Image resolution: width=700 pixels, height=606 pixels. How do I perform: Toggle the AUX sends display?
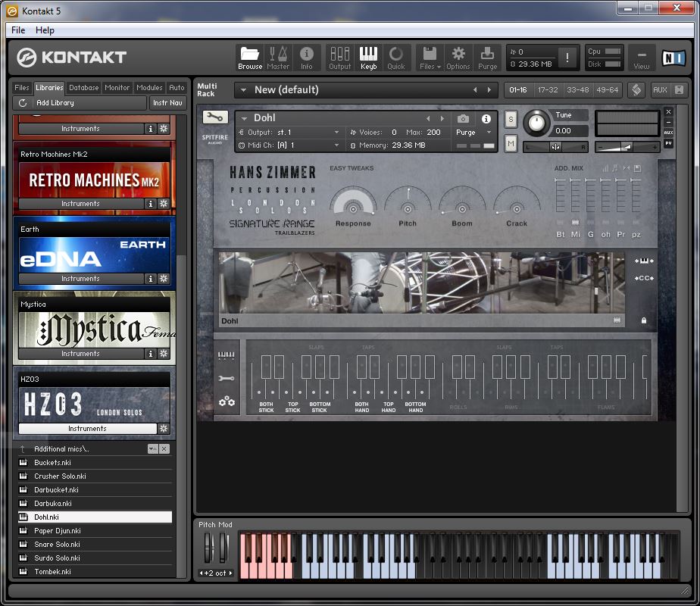[668, 133]
